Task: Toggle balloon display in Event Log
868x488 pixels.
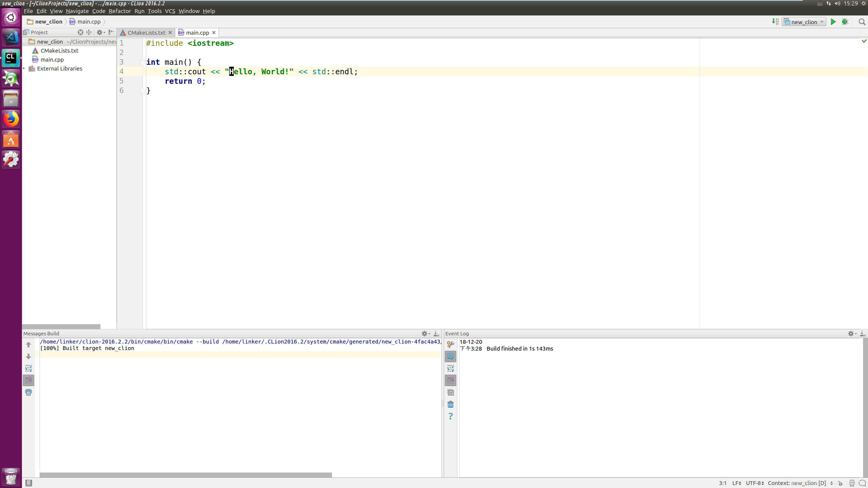Action: coord(451,356)
